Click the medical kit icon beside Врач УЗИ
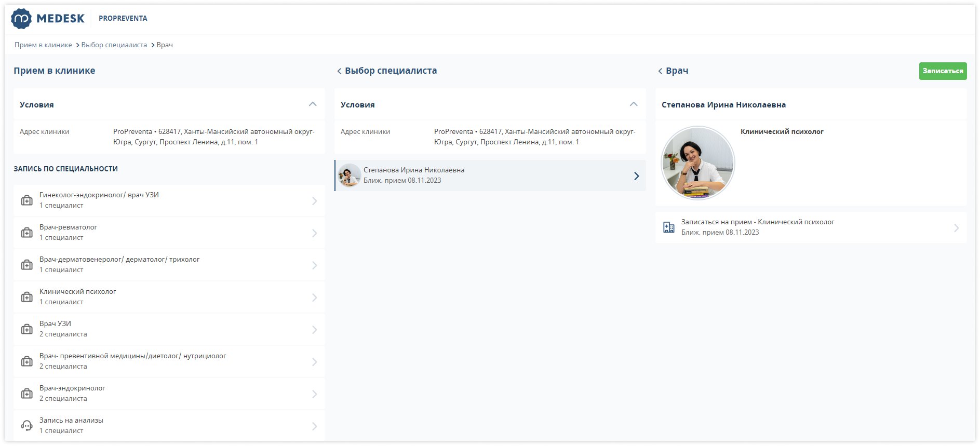980x446 pixels. coord(26,329)
